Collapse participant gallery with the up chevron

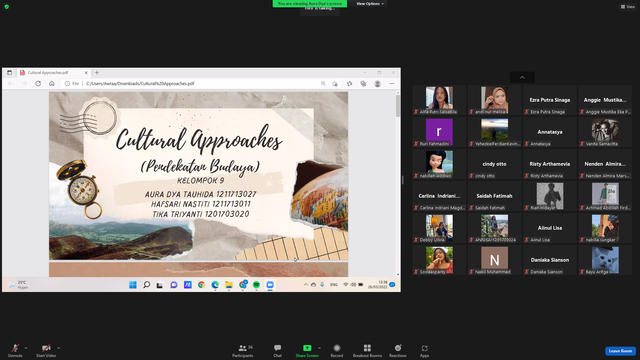[522, 78]
